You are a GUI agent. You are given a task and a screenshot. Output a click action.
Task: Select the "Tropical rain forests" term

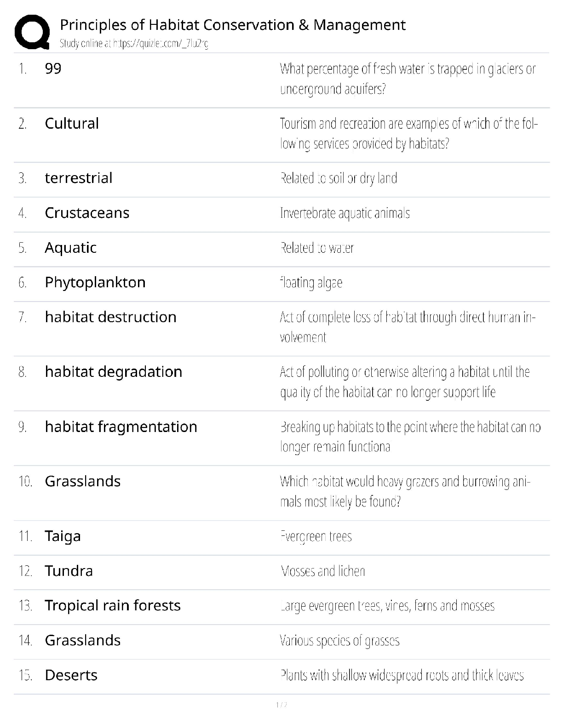click(113, 605)
